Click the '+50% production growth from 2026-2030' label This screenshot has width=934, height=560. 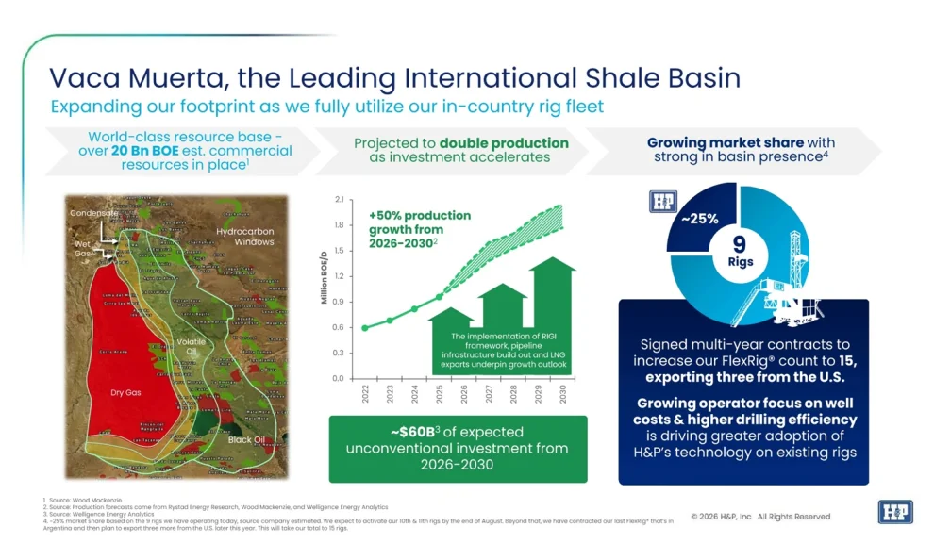(419, 230)
